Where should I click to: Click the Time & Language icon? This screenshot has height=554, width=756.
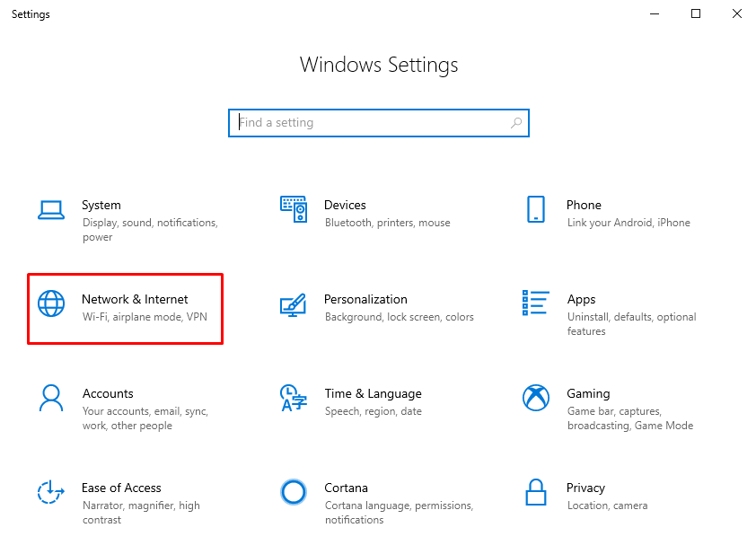(293, 398)
